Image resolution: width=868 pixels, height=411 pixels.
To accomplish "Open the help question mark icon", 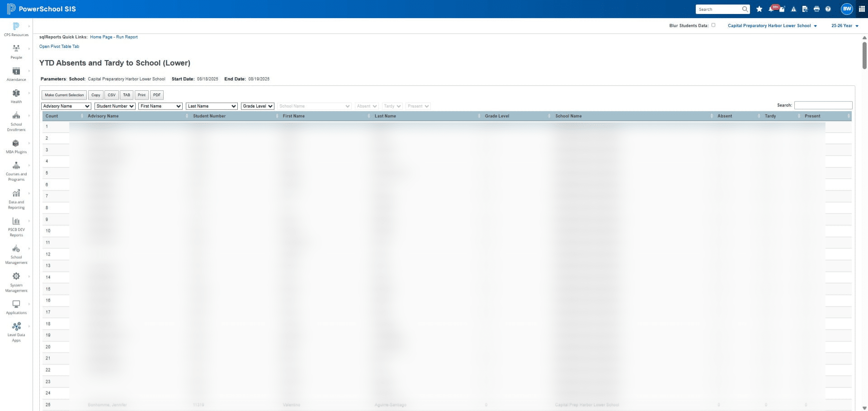I will tap(828, 9).
